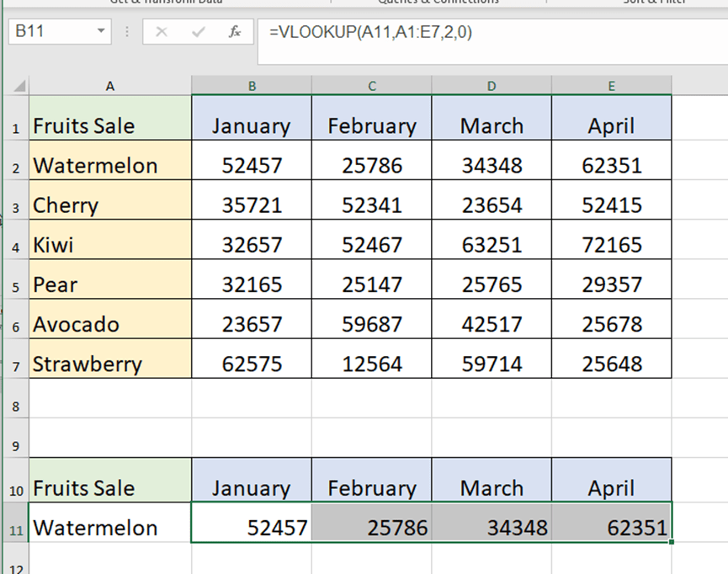Select the April header cell E1
The image size is (728, 574).
611,125
